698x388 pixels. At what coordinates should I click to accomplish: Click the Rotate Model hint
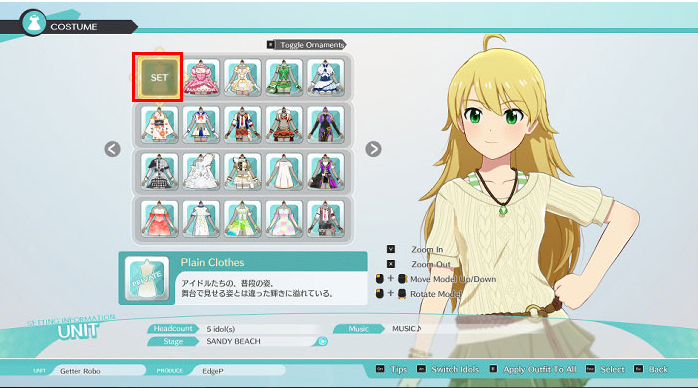[419, 294]
